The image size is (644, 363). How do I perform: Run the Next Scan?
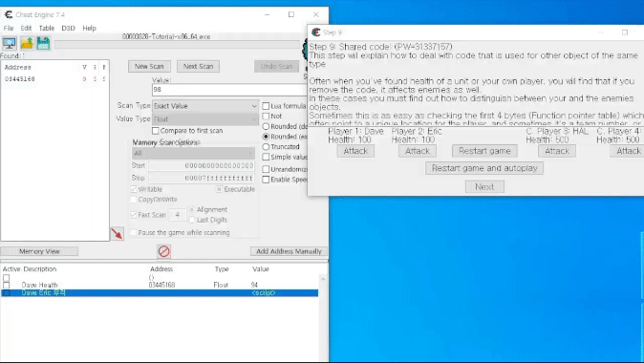(x=198, y=66)
